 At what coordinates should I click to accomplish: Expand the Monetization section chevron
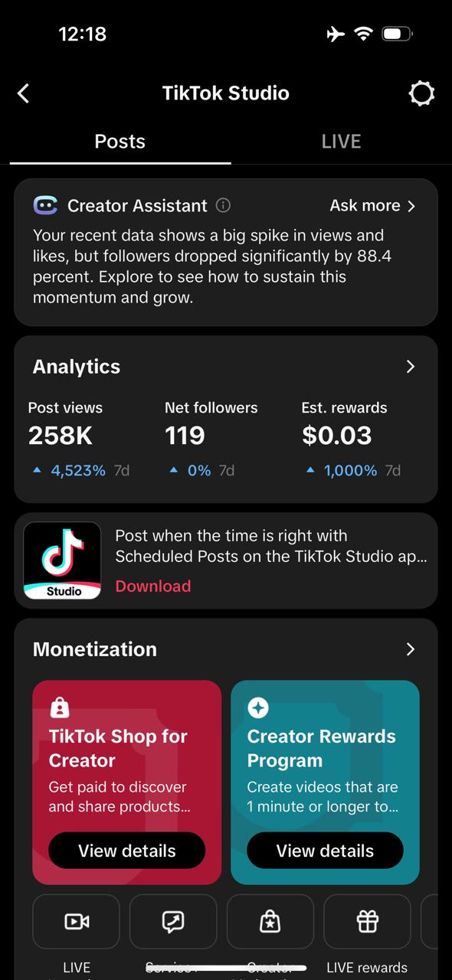tap(411, 649)
